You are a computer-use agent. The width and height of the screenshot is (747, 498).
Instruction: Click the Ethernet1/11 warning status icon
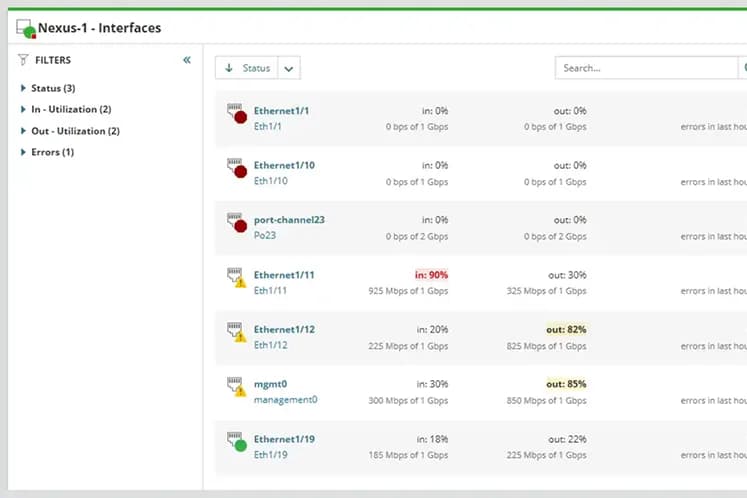(x=237, y=277)
